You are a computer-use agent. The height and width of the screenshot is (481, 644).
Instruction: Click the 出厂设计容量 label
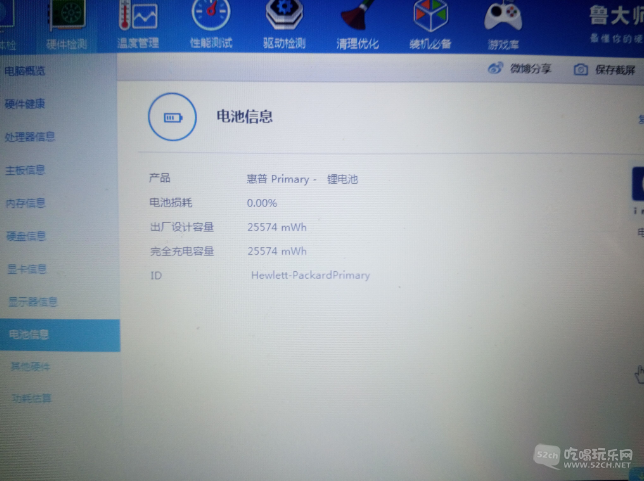[x=182, y=227]
